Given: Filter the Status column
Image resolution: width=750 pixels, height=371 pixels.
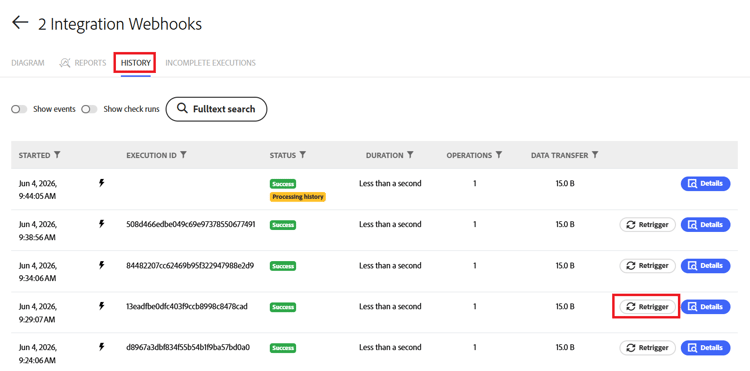Looking at the screenshot, I should pyautogui.click(x=303, y=155).
